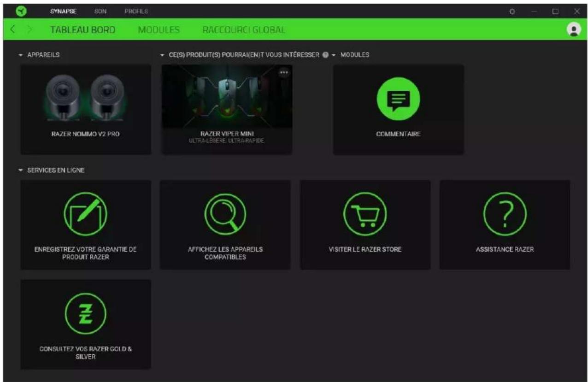The image size is (588, 382).
Task: Click the Commentaire label
Action: click(x=398, y=135)
